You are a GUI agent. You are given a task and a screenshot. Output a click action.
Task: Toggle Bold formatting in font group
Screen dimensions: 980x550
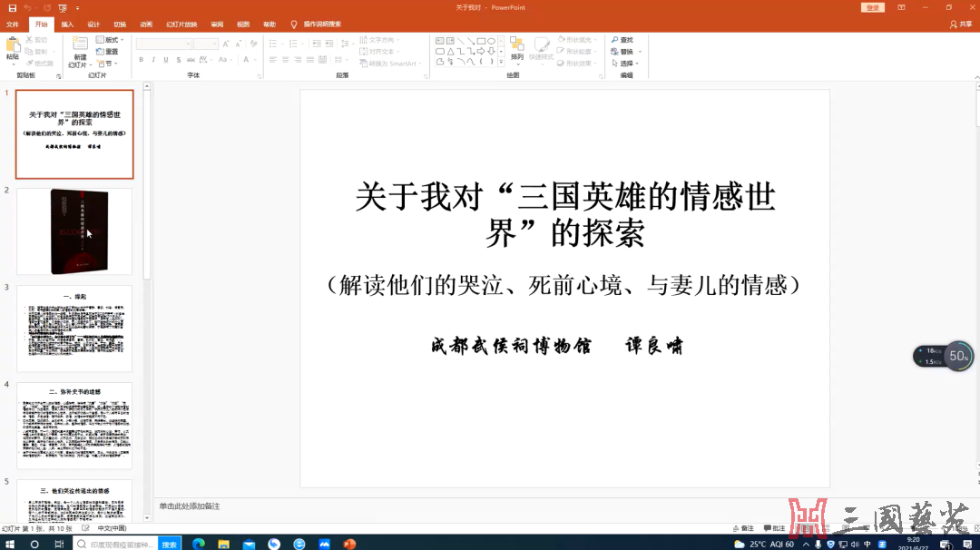[141, 60]
